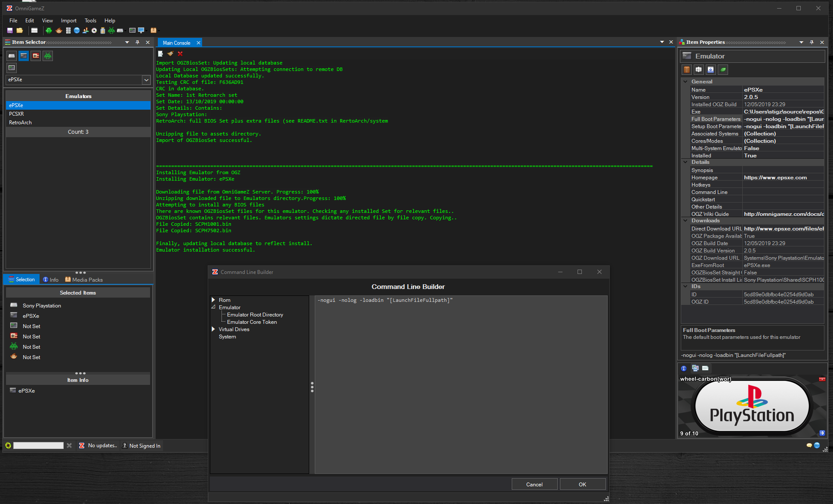Expand the Rom tree node
This screenshot has width=833, height=504.
point(213,300)
